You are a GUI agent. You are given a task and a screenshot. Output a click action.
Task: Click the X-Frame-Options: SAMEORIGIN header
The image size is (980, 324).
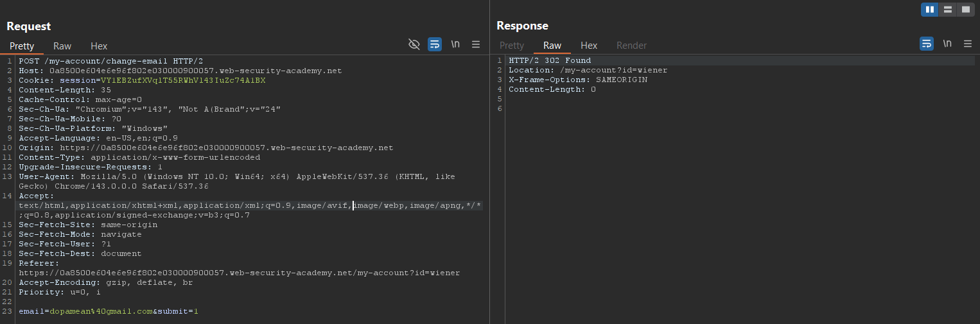pyautogui.click(x=578, y=80)
